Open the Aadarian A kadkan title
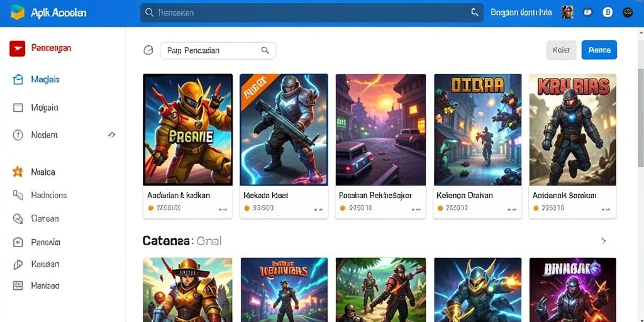This screenshot has height=322, width=644. coord(179,196)
